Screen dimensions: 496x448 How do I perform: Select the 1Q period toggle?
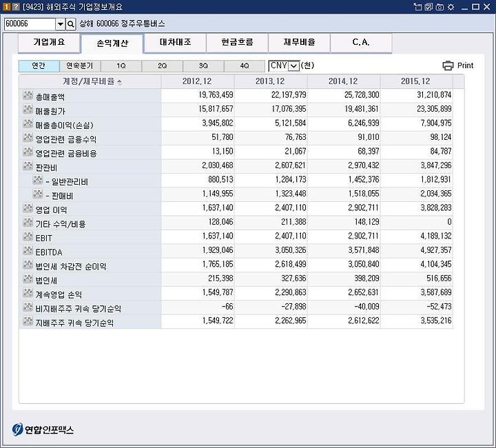121,65
